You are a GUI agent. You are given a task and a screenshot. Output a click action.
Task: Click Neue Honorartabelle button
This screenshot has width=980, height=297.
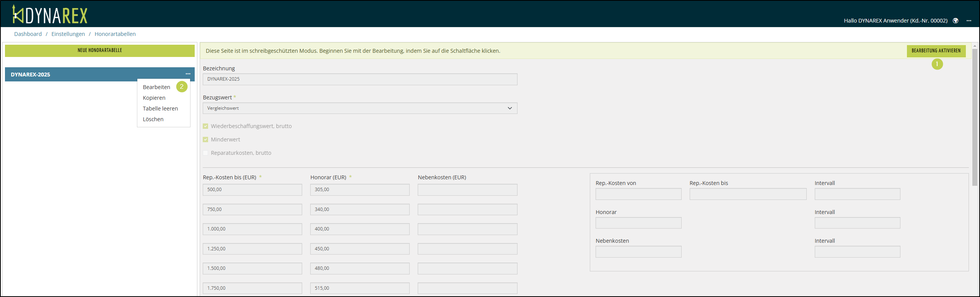click(x=100, y=50)
